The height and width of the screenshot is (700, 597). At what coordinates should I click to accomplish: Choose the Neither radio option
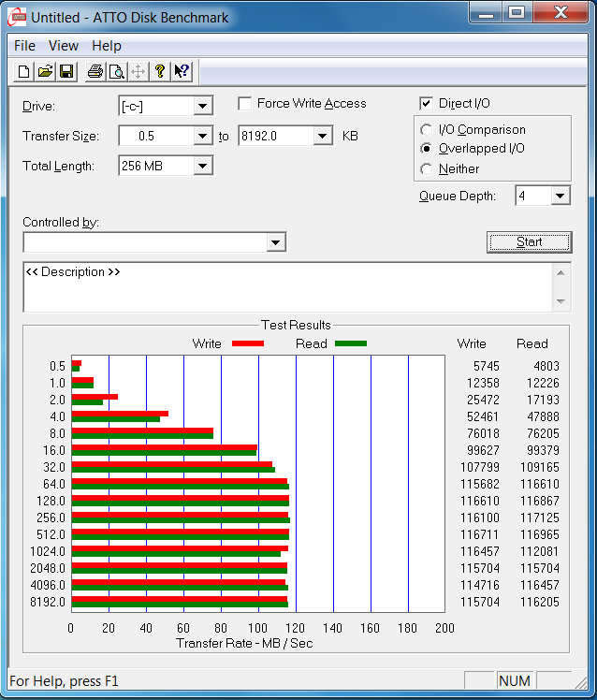tap(427, 169)
